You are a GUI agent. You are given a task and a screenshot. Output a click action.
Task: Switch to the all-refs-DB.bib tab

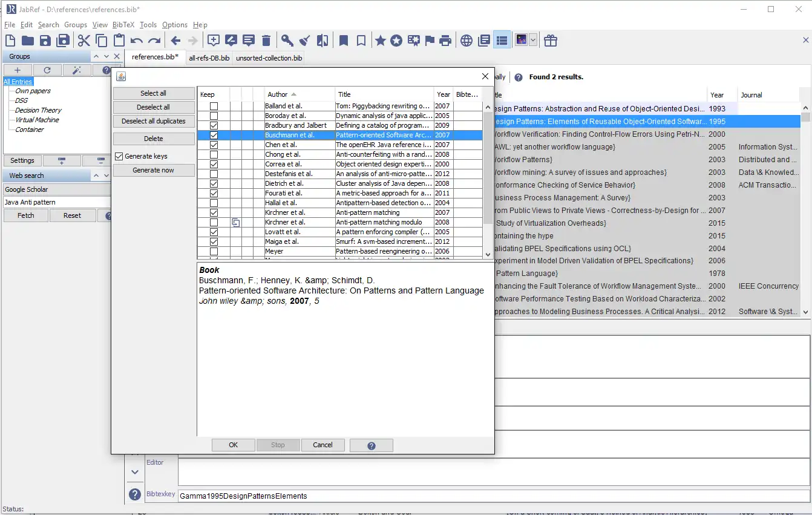(x=209, y=58)
